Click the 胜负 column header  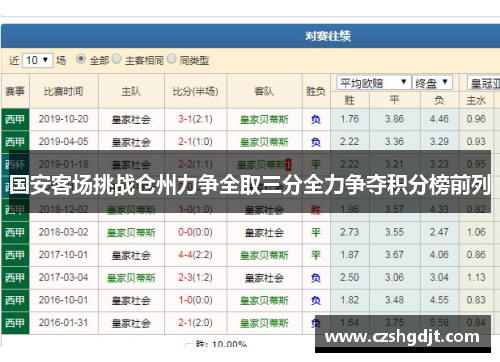pyautogui.click(x=316, y=91)
